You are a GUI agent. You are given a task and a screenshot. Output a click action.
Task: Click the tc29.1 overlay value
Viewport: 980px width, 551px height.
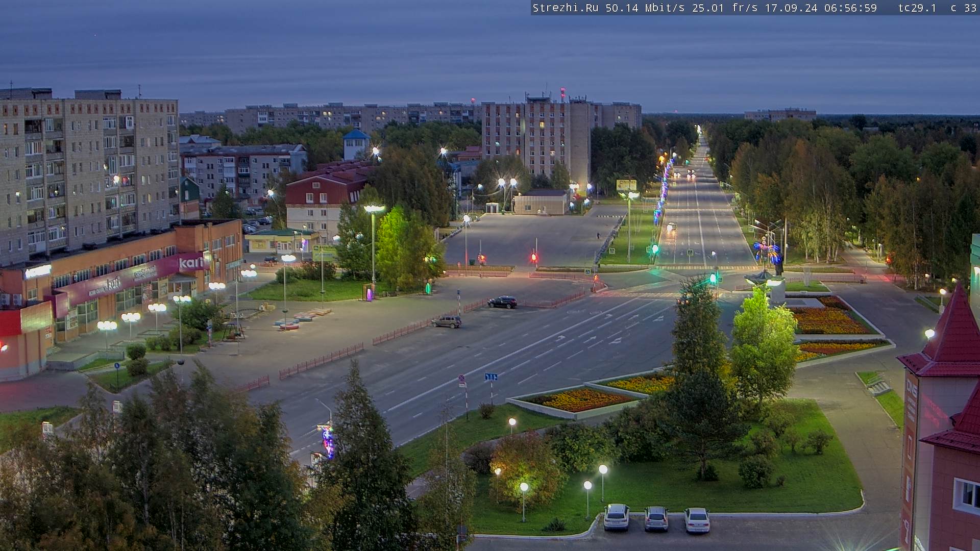(x=917, y=8)
